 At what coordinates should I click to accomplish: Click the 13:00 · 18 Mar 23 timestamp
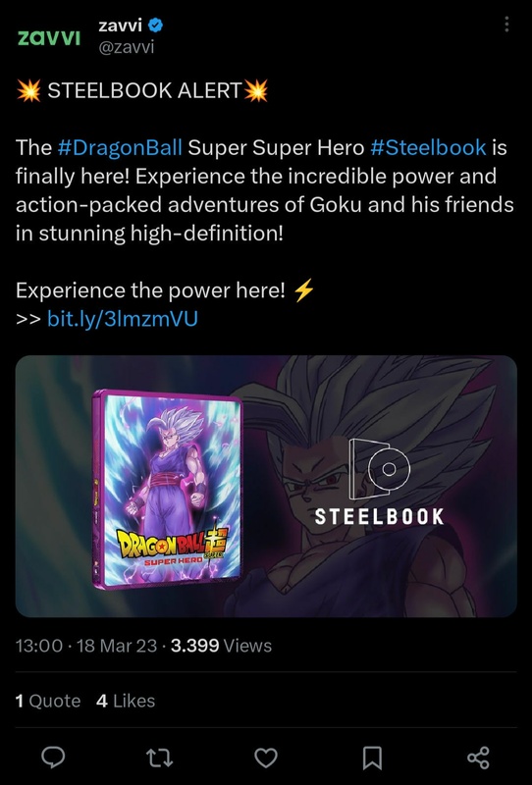(86, 646)
